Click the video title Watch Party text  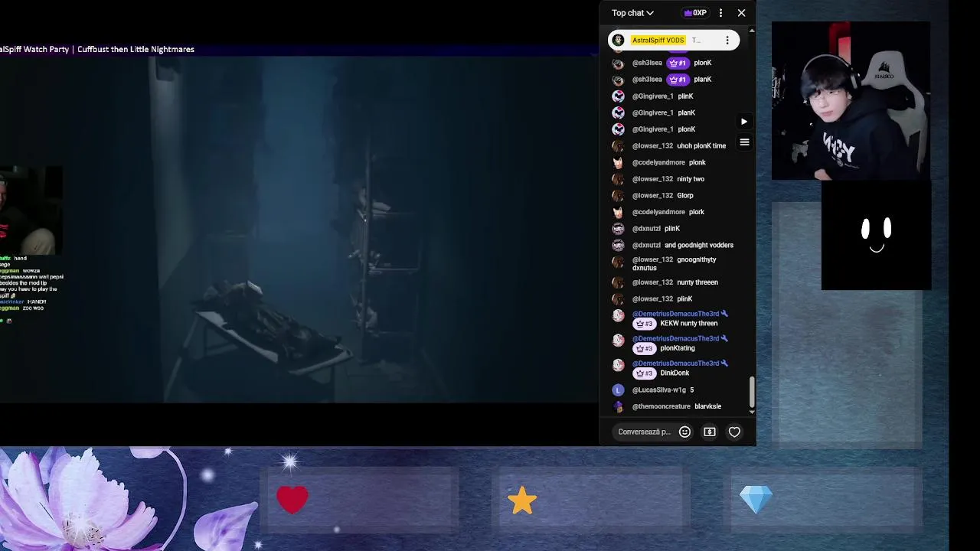(x=97, y=49)
